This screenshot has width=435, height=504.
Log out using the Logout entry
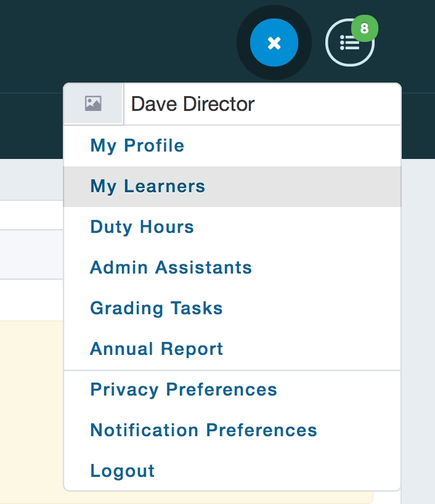tap(123, 471)
